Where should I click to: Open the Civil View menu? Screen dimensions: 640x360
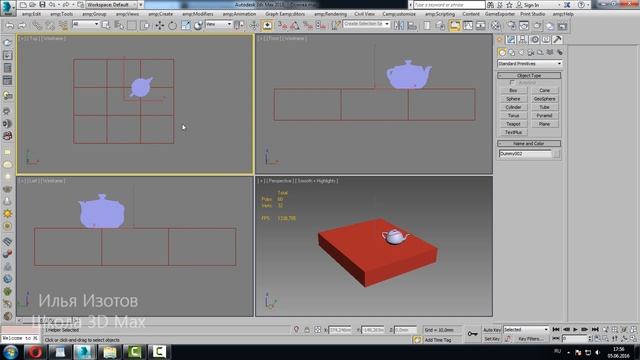364,14
